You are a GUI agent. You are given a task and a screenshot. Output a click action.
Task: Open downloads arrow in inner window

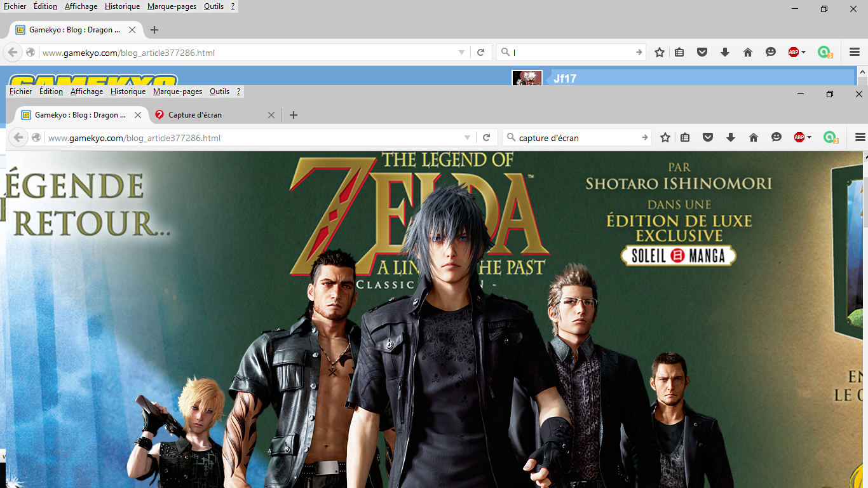point(731,137)
